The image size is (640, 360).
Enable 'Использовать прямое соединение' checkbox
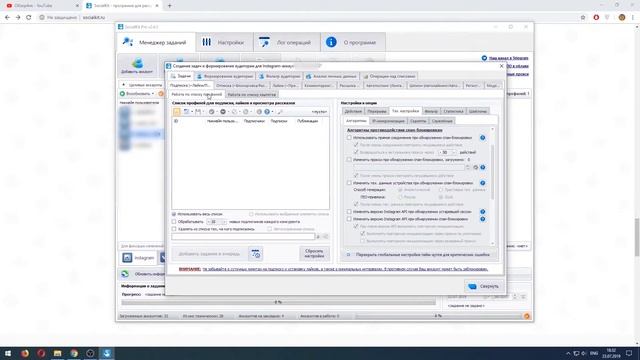click(x=349, y=138)
